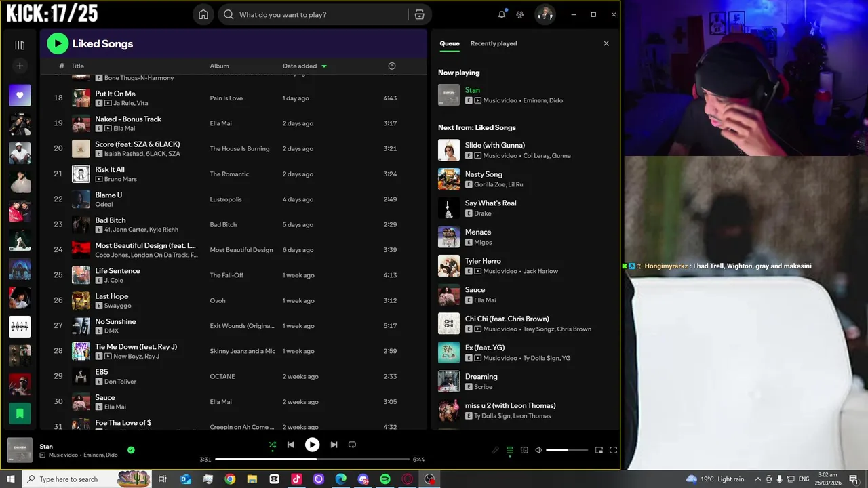
Task: Sort by Title column header
Action: tap(77, 66)
